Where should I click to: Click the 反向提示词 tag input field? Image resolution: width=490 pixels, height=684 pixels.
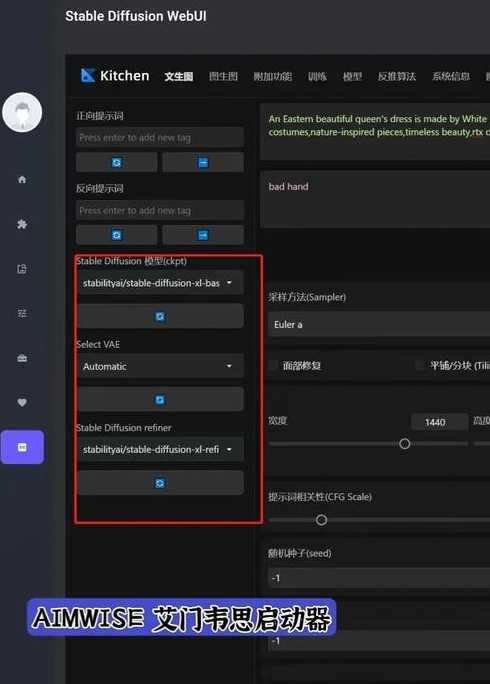[x=160, y=211]
